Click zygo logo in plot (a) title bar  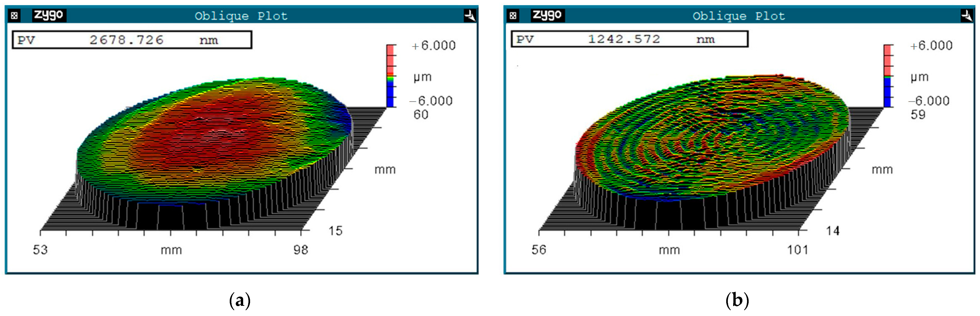49,15
